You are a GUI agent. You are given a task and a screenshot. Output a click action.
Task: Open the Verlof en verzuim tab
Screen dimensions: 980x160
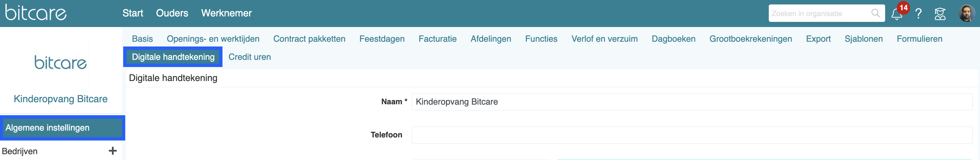[x=604, y=39]
